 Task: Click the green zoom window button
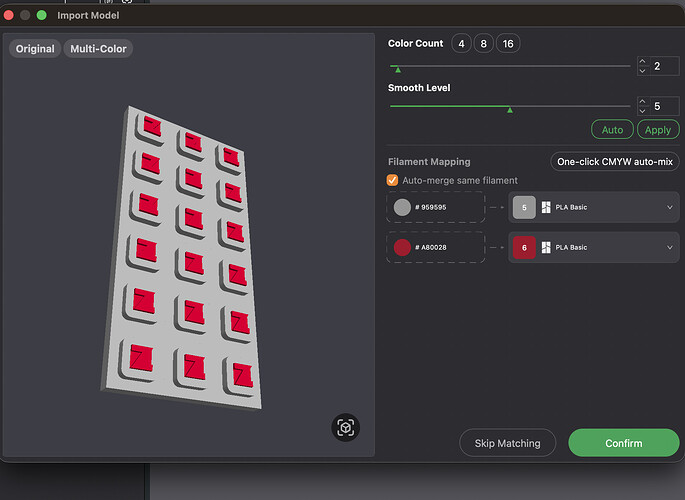pyautogui.click(x=42, y=15)
